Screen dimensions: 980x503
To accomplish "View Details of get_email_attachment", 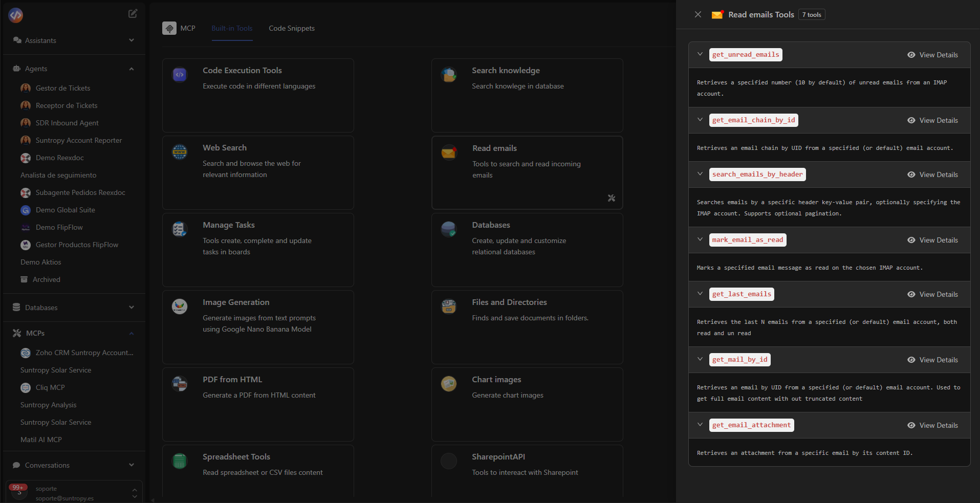I will click(x=932, y=425).
